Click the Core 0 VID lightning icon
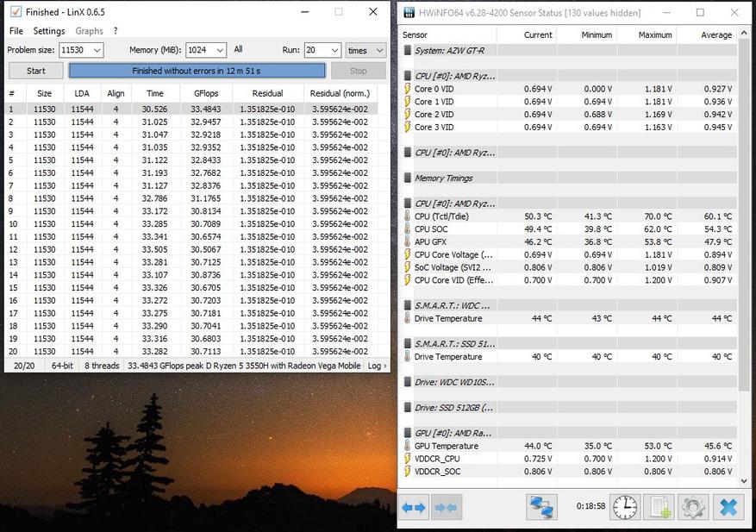The image size is (756, 532). point(408,89)
